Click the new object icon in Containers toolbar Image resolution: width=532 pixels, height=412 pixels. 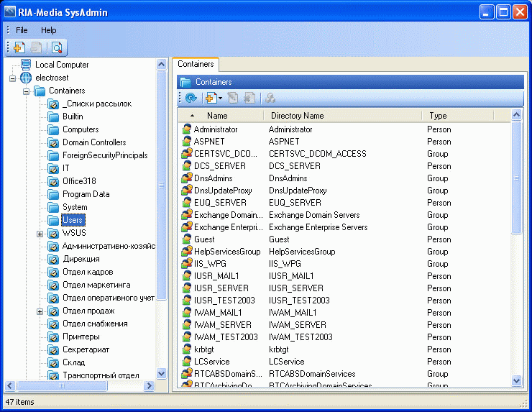click(x=211, y=98)
